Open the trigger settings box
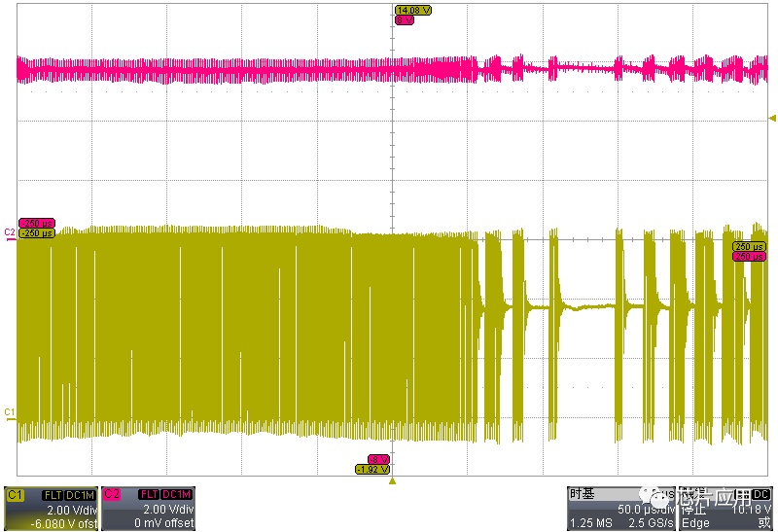Image resolution: width=778 pixels, height=532 pixels. [x=726, y=509]
